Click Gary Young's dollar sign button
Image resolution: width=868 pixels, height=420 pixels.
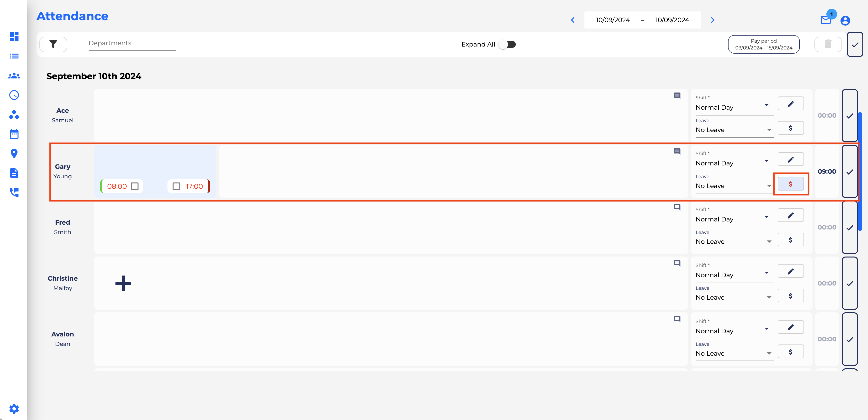(x=791, y=184)
